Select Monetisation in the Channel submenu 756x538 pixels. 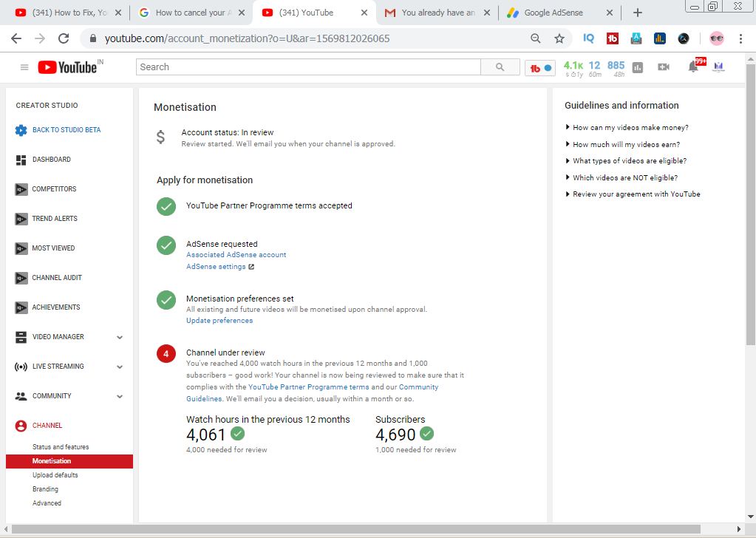tap(69, 461)
